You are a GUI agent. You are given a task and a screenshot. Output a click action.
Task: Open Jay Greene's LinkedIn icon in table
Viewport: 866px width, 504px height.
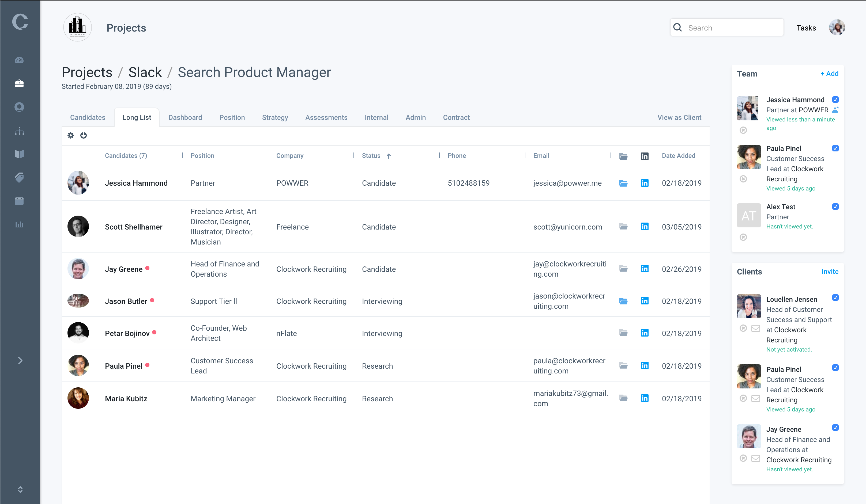click(645, 269)
